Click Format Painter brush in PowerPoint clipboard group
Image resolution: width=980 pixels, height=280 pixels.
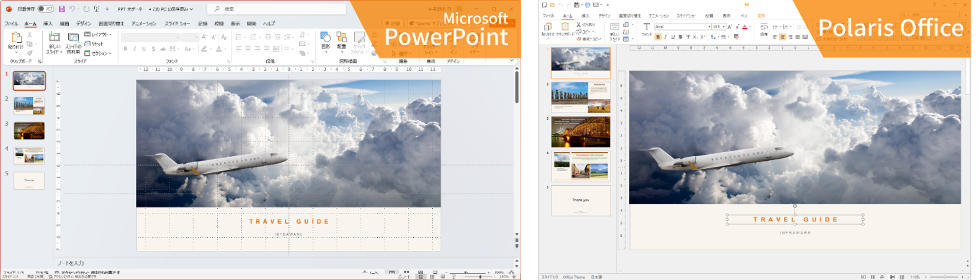30,53
